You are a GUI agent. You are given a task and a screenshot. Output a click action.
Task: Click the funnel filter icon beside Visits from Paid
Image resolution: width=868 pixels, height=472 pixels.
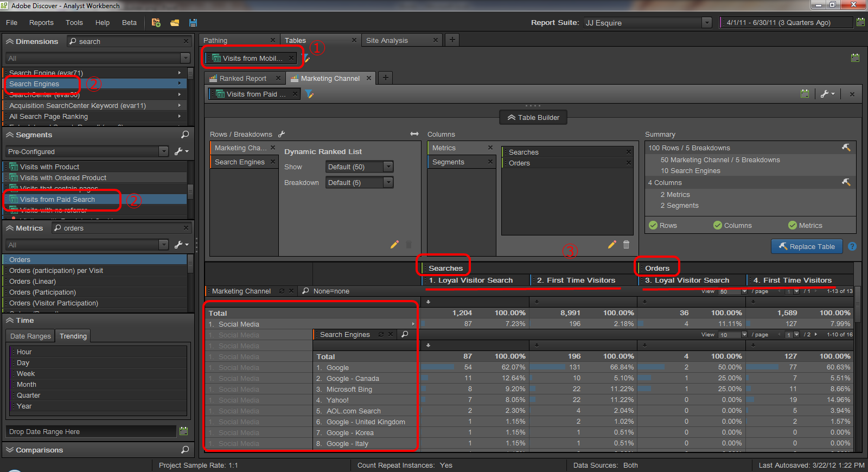309,94
